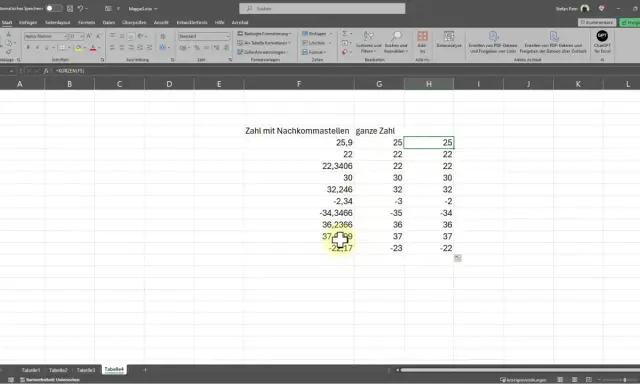Click the clear eraser icon
This screenshot has width=640, height=384.
pos(345,52)
